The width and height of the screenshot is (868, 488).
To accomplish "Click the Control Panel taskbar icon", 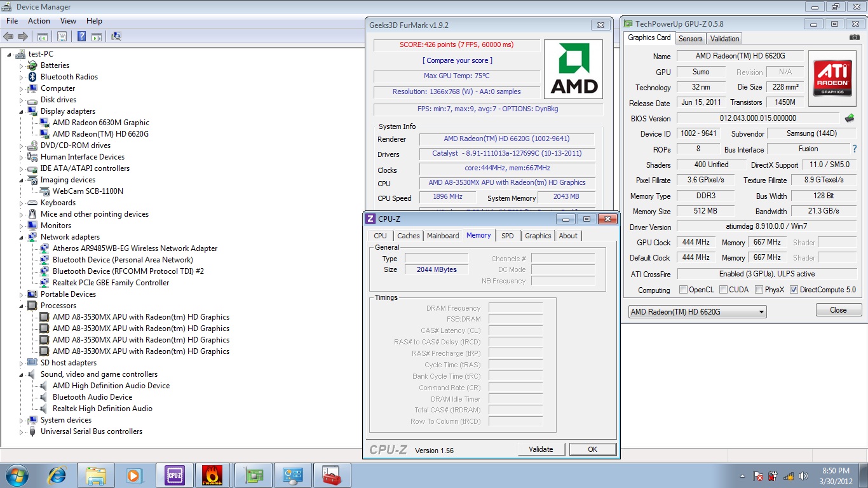I will 292,475.
